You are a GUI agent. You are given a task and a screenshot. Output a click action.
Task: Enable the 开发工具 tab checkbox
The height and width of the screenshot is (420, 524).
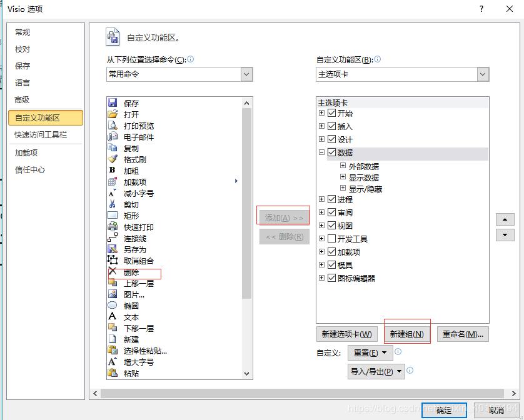pos(332,237)
